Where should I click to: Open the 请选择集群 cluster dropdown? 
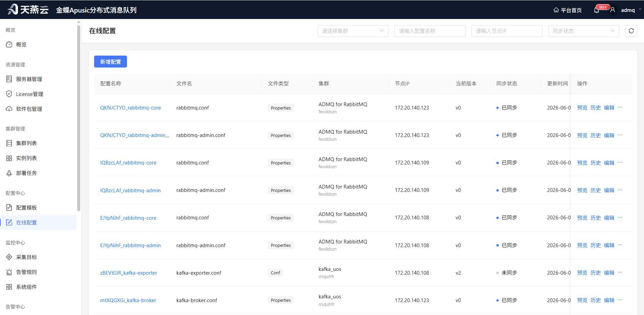point(353,31)
